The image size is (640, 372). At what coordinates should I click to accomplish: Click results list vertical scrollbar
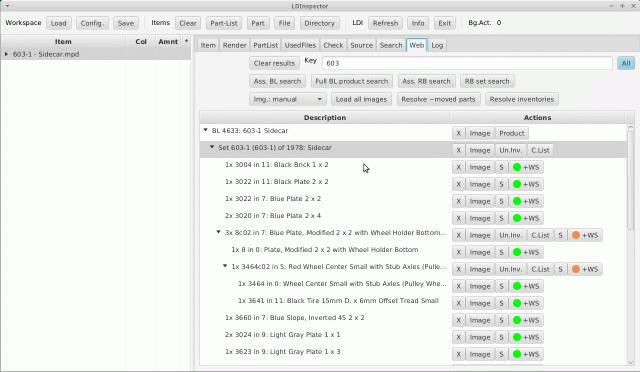coord(631,180)
